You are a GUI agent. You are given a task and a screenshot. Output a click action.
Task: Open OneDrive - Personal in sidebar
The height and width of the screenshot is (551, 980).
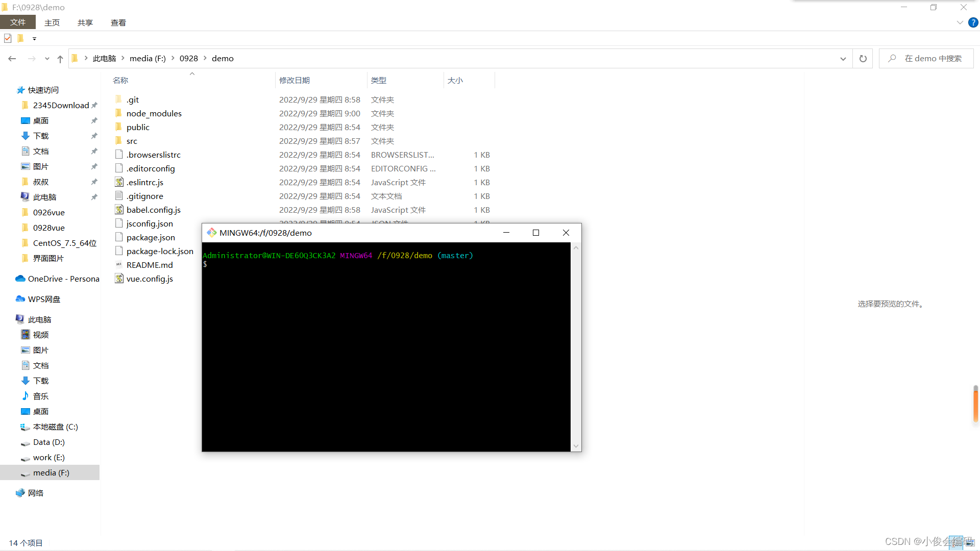(57, 279)
